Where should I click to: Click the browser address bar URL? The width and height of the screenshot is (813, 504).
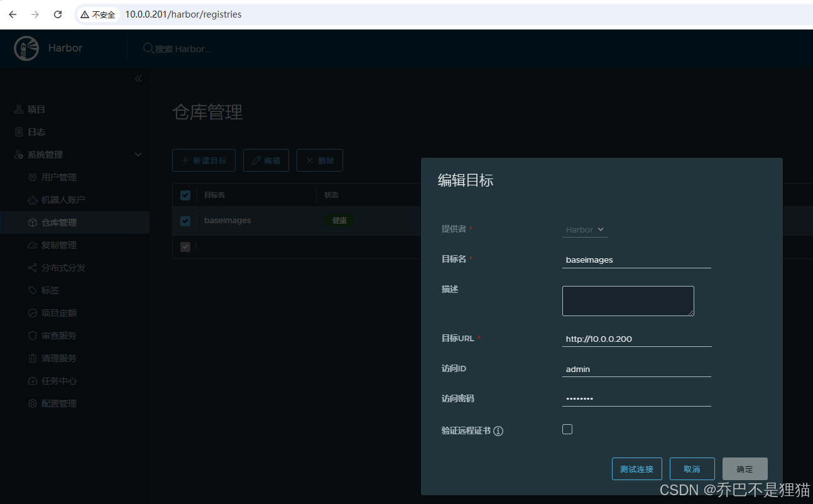point(183,14)
